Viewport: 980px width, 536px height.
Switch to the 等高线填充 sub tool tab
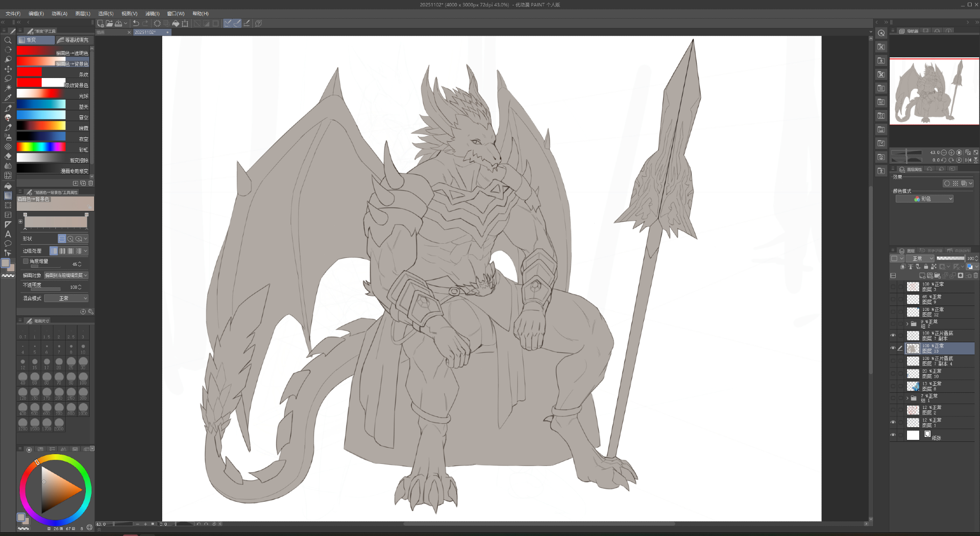click(73, 40)
